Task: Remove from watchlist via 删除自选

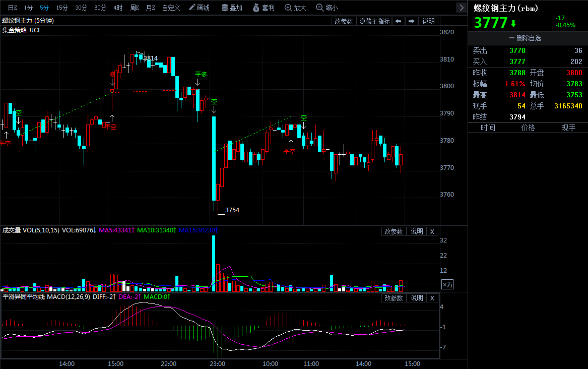Action: (x=528, y=38)
